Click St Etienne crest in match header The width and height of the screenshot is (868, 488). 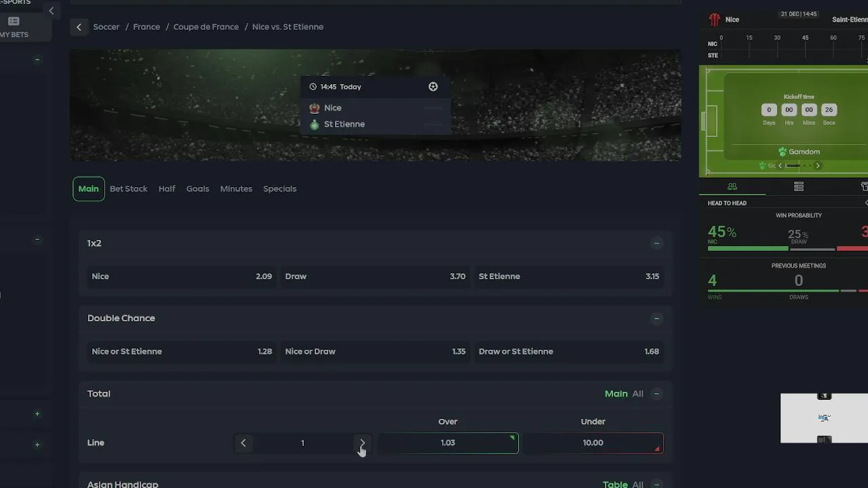tap(314, 125)
